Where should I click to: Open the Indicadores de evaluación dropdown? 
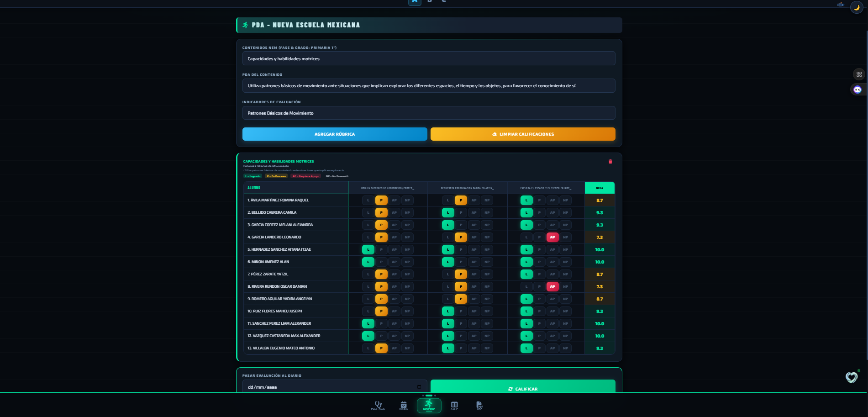[429, 113]
